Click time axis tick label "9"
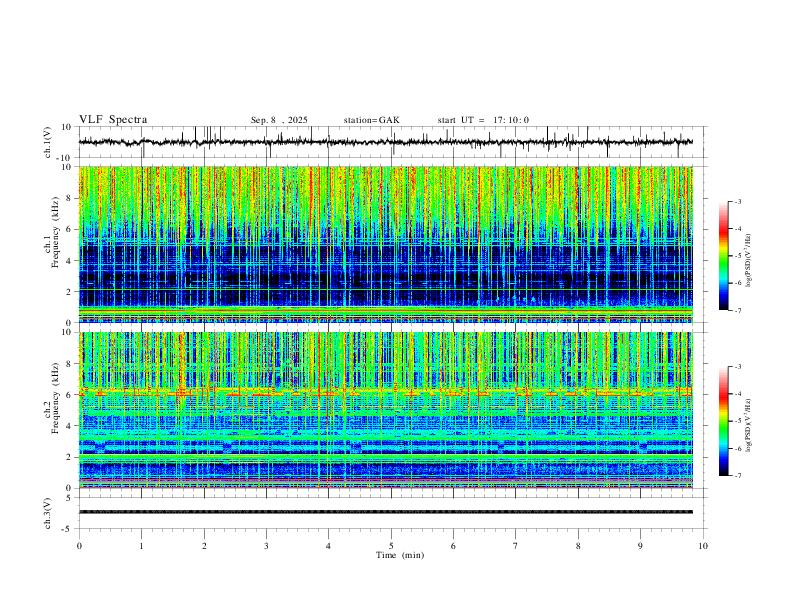The width and height of the screenshot is (792, 612). pyautogui.click(x=640, y=546)
